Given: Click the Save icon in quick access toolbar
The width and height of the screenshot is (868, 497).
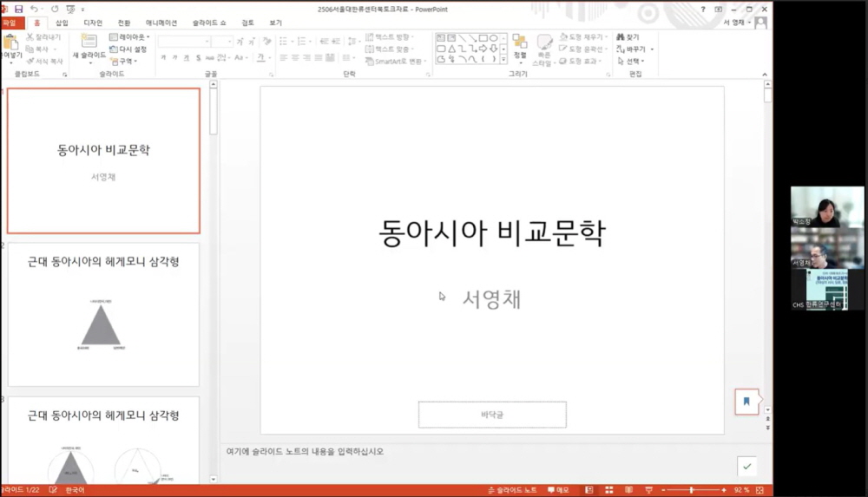Looking at the screenshot, I should [18, 9].
